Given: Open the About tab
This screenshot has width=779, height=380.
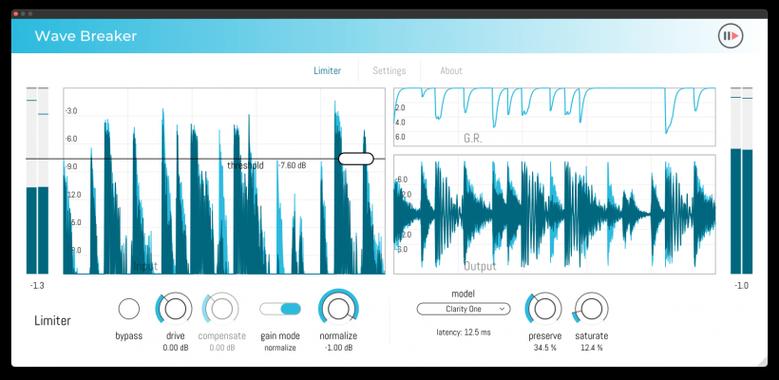Looking at the screenshot, I should coord(451,71).
